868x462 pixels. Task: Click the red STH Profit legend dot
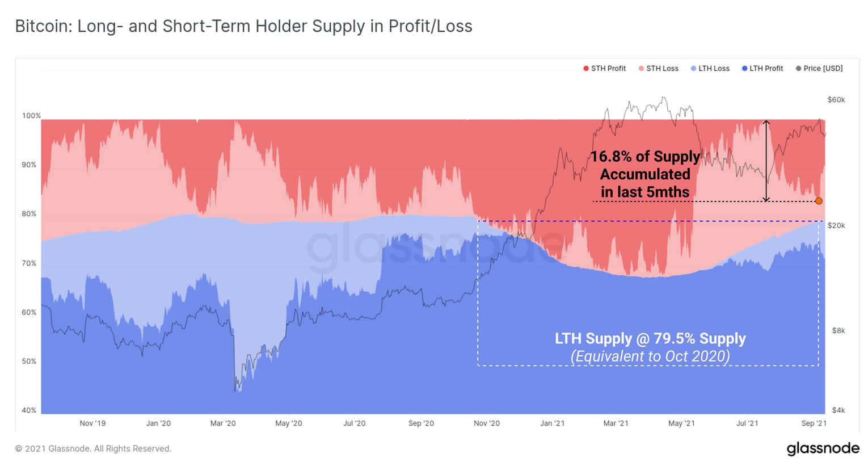586,69
